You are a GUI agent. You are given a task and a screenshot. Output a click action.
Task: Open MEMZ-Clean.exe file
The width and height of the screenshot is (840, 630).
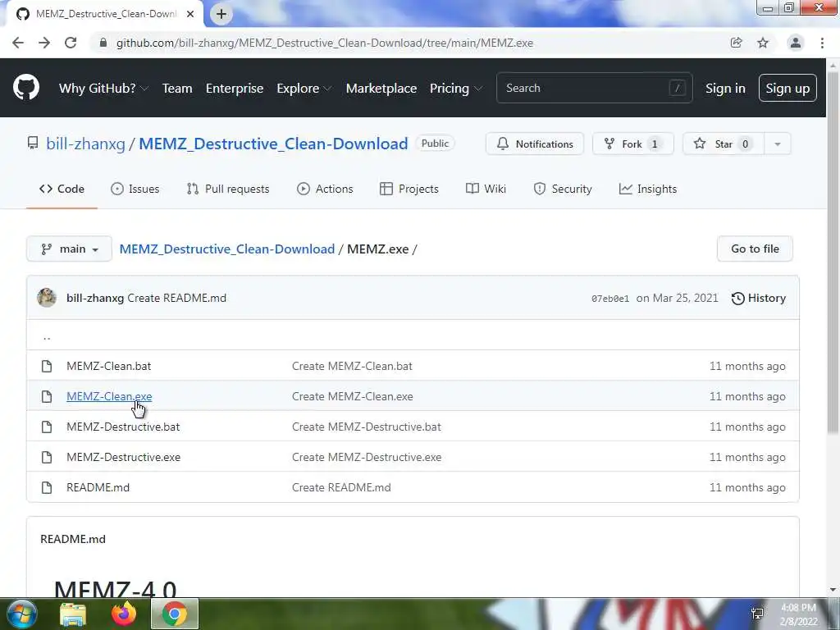click(109, 396)
